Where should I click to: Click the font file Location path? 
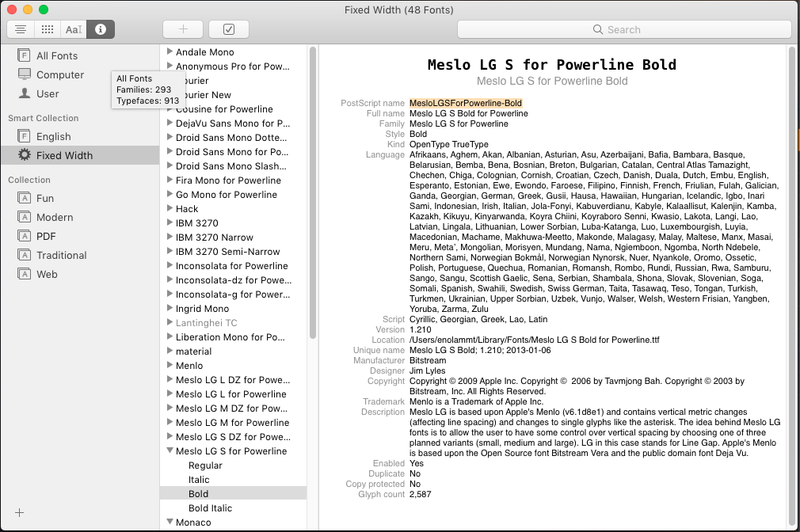point(534,340)
